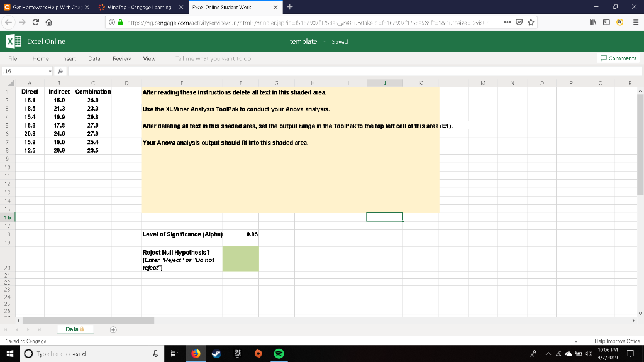The height and width of the screenshot is (362, 644).
Task: Launch Spotify from the taskbar
Action: click(279, 353)
